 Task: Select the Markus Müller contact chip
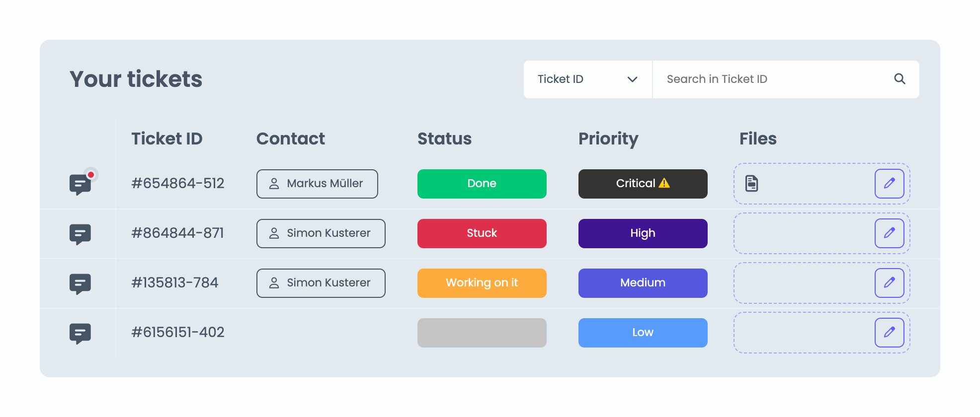tap(317, 184)
